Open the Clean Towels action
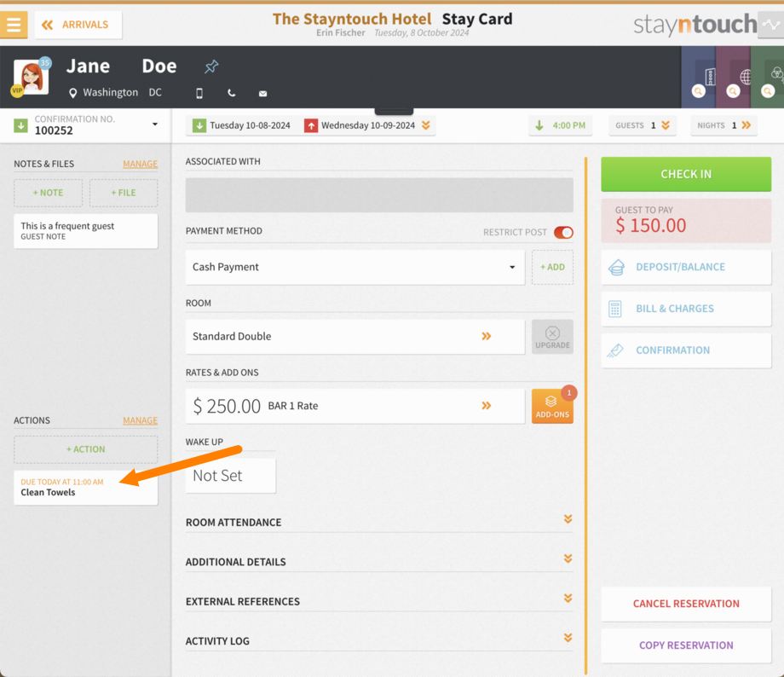This screenshot has height=677, width=784. (x=85, y=488)
